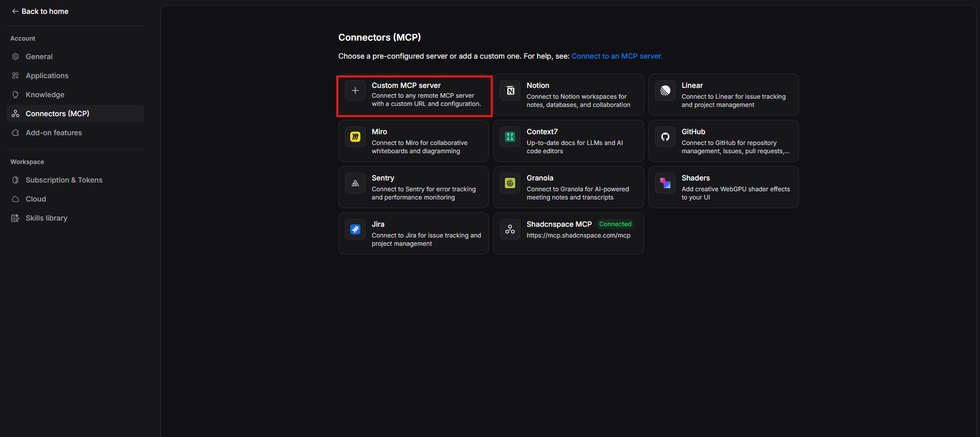The height and width of the screenshot is (437, 980).
Task: Click the Sentry 'error tracking' description
Action: 424,193
